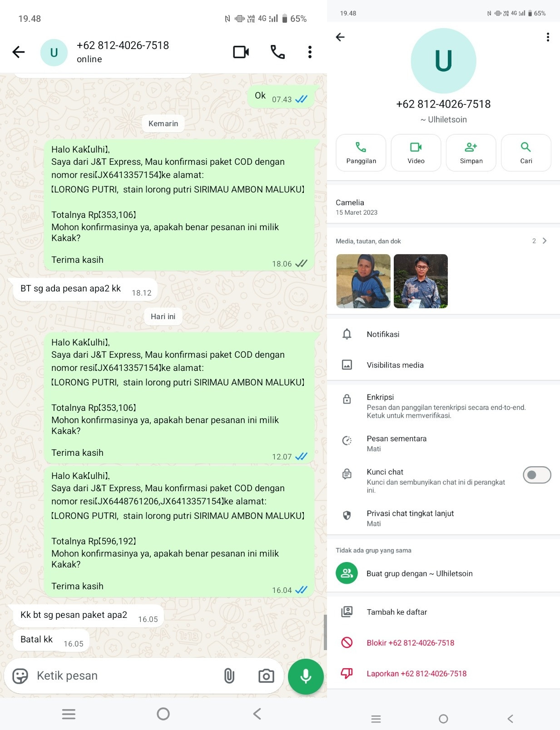
Task: Toggle the Kunci chat switch
Action: (537, 475)
